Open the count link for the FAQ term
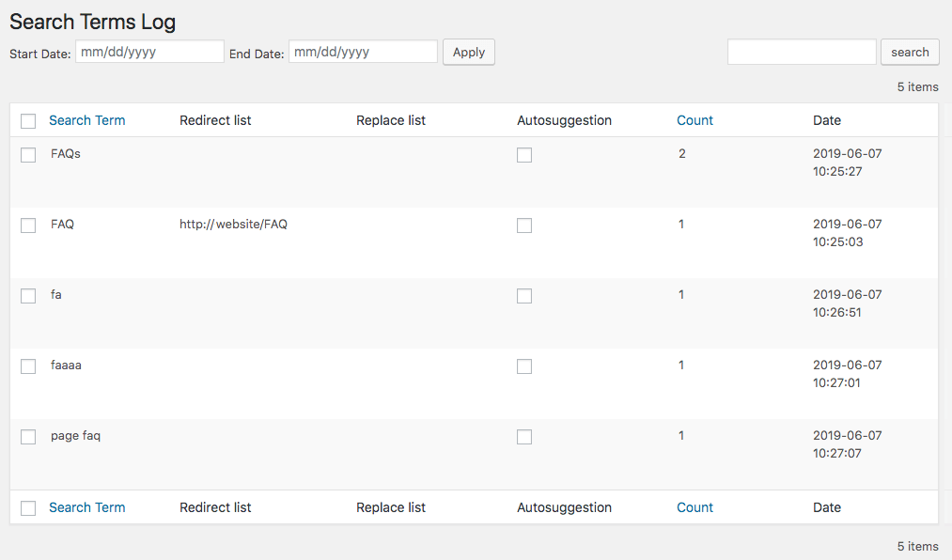Image resolution: width=952 pixels, height=560 pixels. tap(681, 225)
